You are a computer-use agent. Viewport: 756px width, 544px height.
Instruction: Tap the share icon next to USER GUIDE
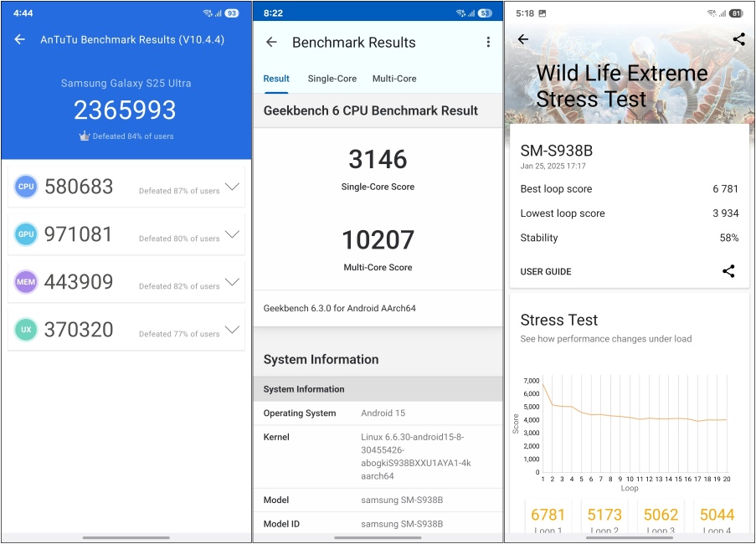(x=728, y=271)
